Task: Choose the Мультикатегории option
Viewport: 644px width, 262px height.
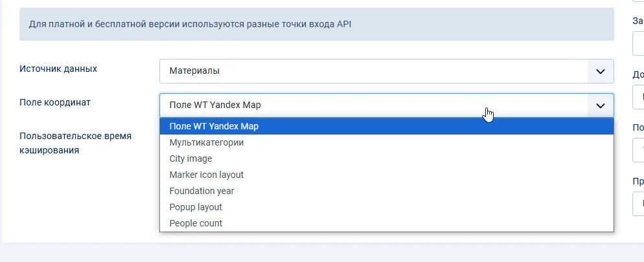Action: (x=387, y=143)
